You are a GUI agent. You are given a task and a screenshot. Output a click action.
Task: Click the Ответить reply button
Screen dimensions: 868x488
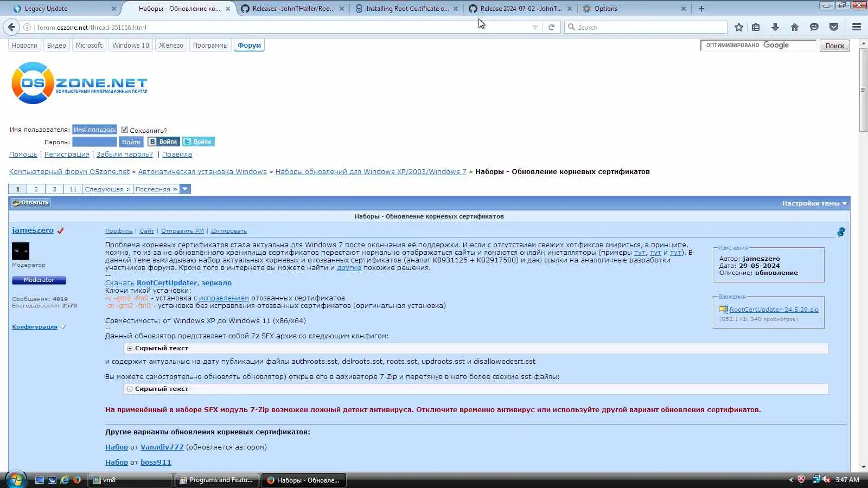point(31,203)
